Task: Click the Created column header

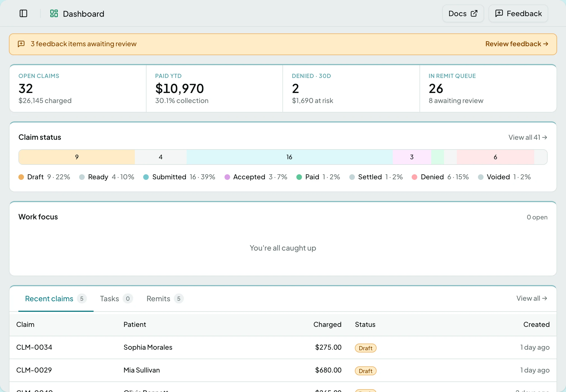Action: pos(536,325)
